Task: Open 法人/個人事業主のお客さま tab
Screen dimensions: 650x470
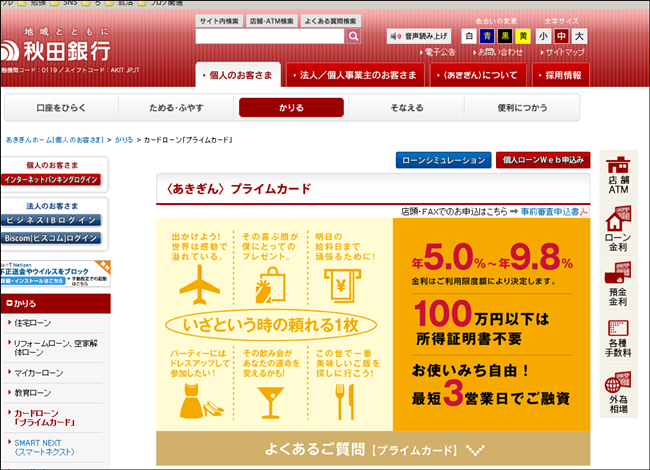Action: coord(355,75)
